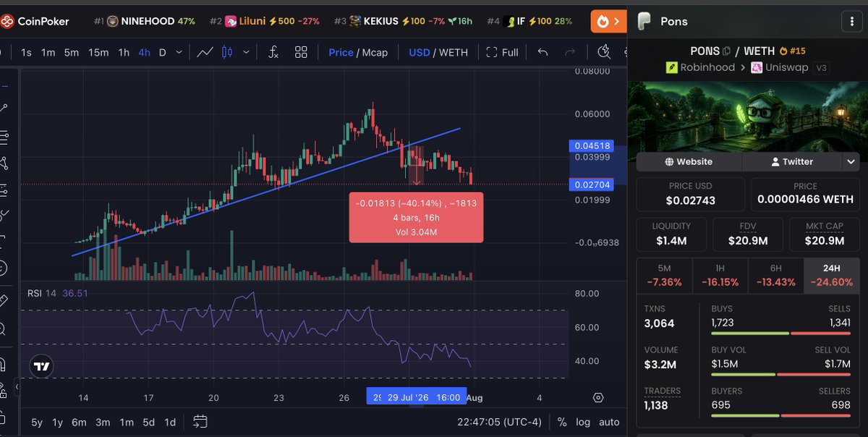The image size is (868, 437).
Task: Open chart settings gear on time axis
Action: coord(598,397)
